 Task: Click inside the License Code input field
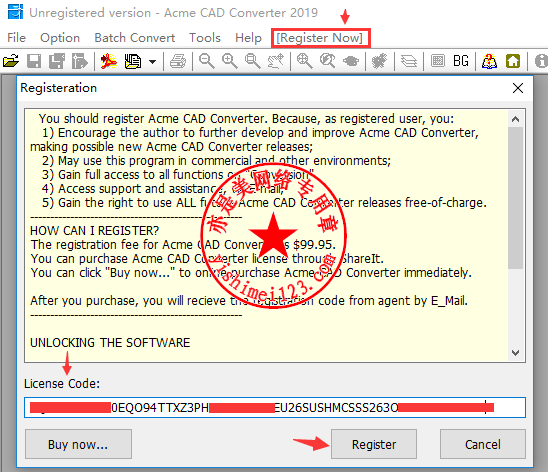(275, 407)
